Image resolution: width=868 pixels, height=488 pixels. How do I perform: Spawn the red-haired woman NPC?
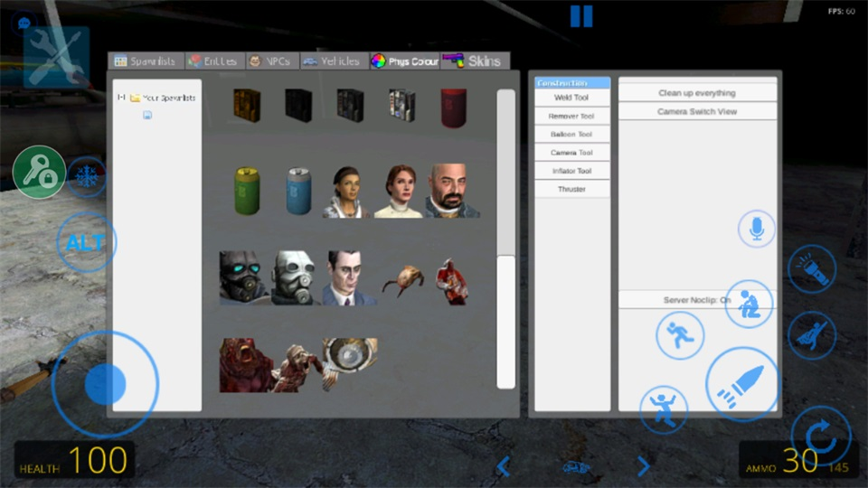(399, 191)
